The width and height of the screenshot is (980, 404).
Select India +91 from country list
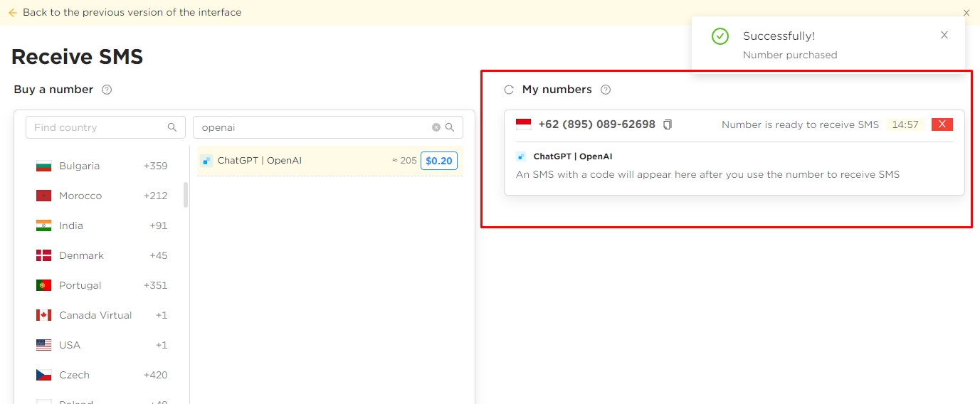click(x=102, y=225)
